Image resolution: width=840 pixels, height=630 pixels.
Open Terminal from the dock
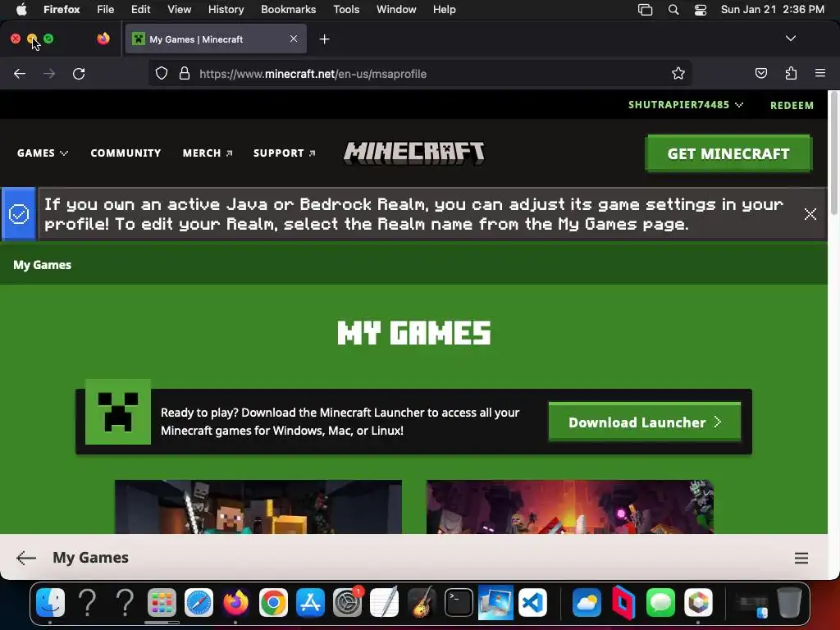pos(459,603)
